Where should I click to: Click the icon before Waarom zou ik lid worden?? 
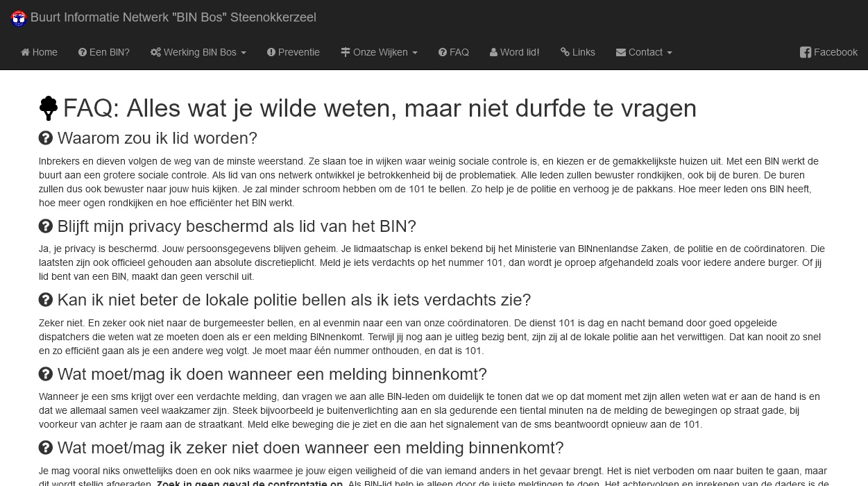point(46,138)
